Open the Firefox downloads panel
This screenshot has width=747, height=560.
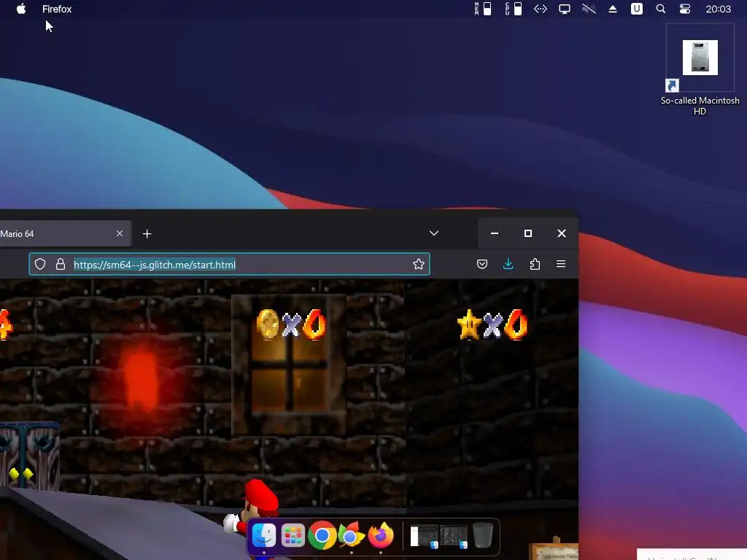(x=508, y=264)
